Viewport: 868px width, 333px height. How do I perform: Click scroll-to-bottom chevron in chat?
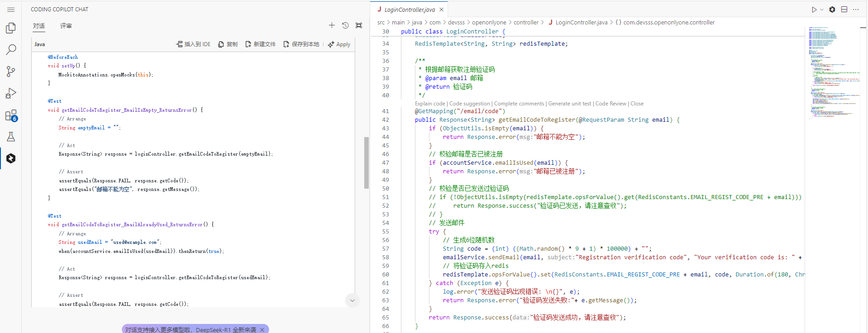pyautogui.click(x=352, y=300)
